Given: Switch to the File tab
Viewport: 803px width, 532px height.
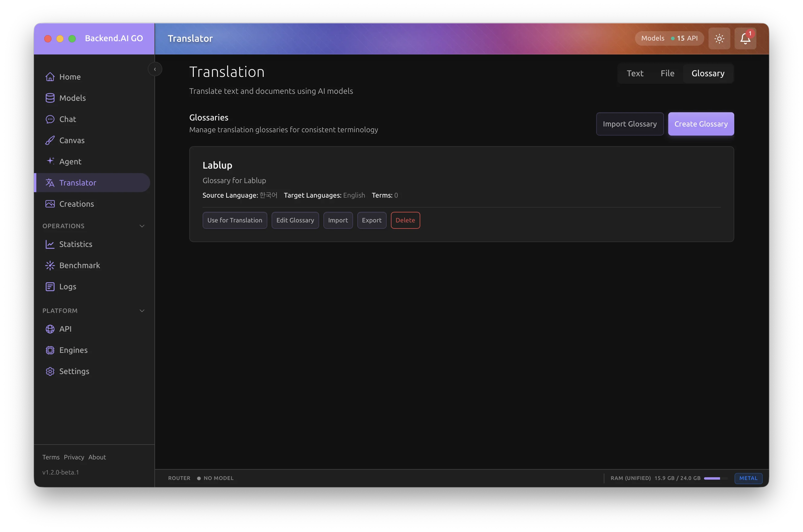Looking at the screenshot, I should pyautogui.click(x=667, y=74).
